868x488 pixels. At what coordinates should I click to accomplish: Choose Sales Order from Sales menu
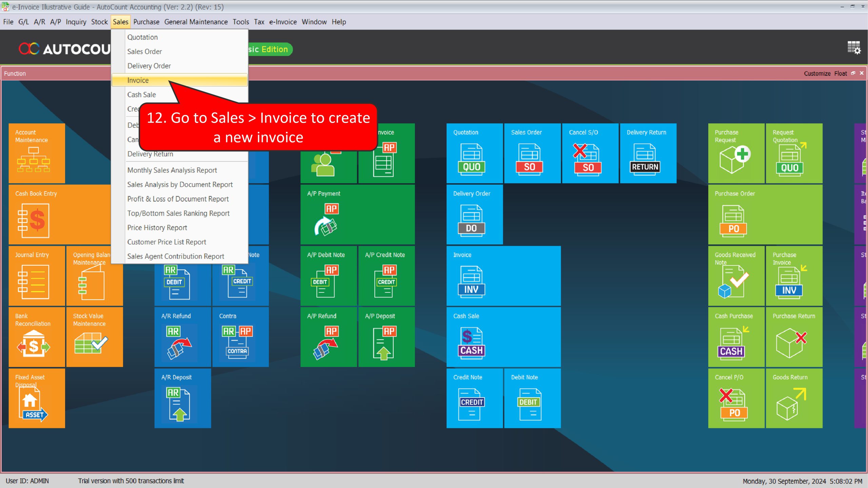[179, 52]
